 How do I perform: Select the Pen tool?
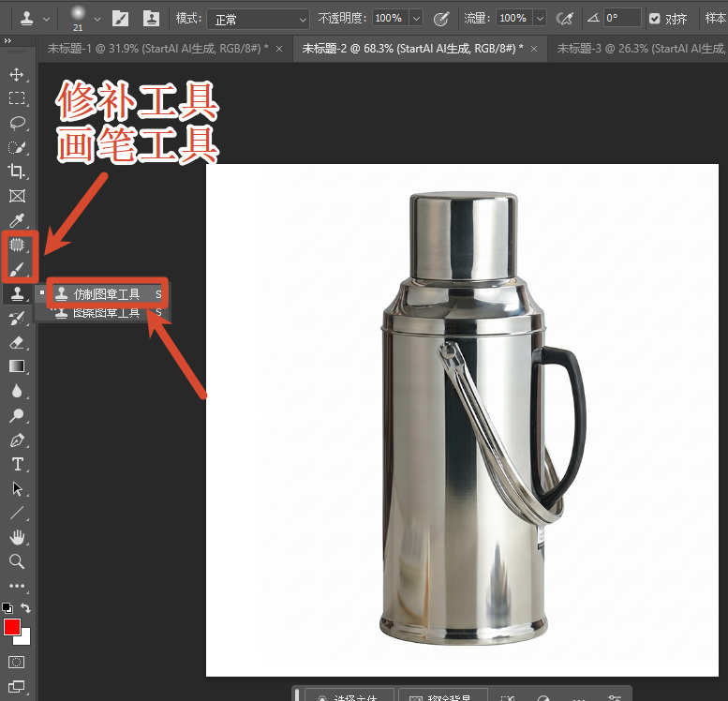(17, 440)
